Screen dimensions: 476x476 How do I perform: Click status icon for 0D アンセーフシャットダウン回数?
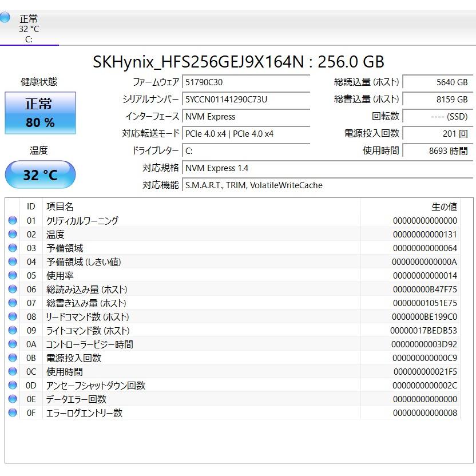tap(13, 385)
